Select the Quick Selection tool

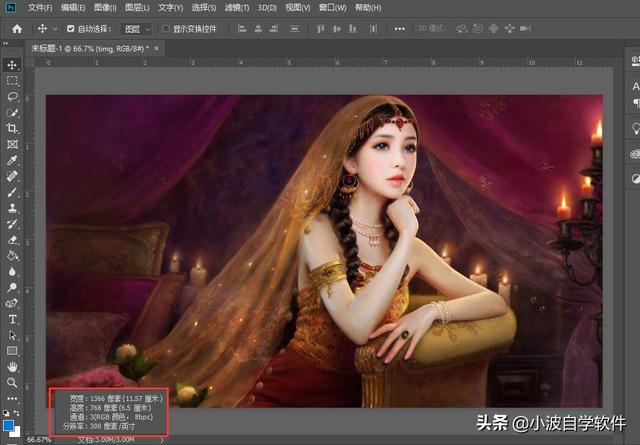pyautogui.click(x=12, y=112)
